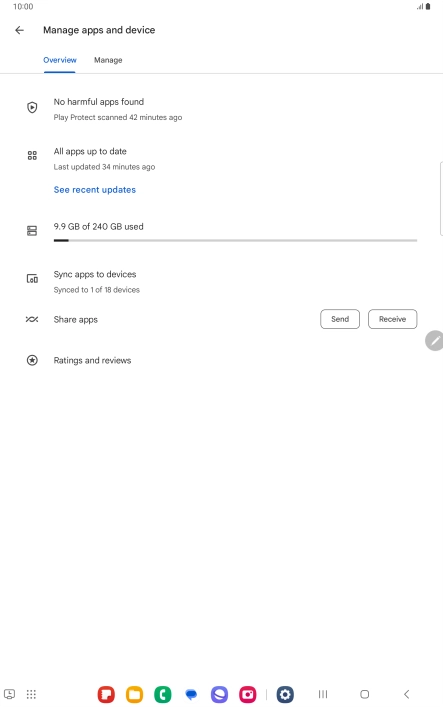The image size is (443, 707).
Task: Select the Overview tab
Action: pos(60,60)
